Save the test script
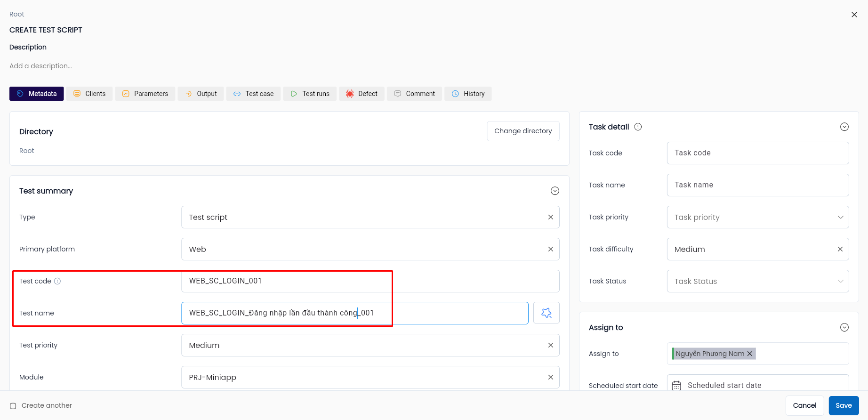Viewport: 868px width, 420px height. 844,405
